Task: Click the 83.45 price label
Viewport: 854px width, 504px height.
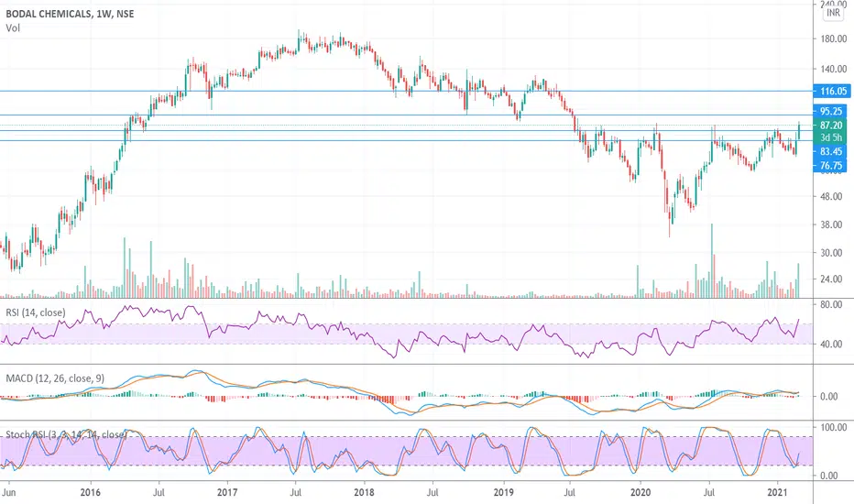Action: tap(830, 151)
